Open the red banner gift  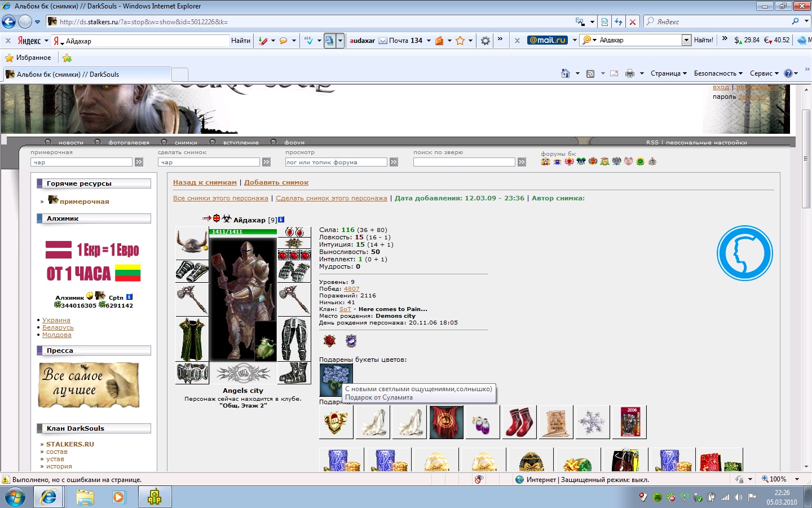pyautogui.click(x=447, y=422)
